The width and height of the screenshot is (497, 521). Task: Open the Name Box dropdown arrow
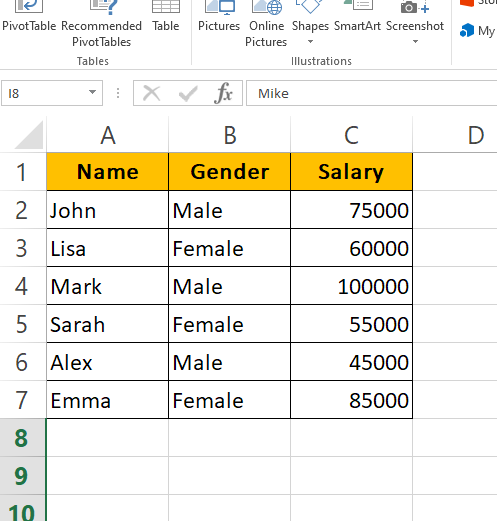point(92,92)
